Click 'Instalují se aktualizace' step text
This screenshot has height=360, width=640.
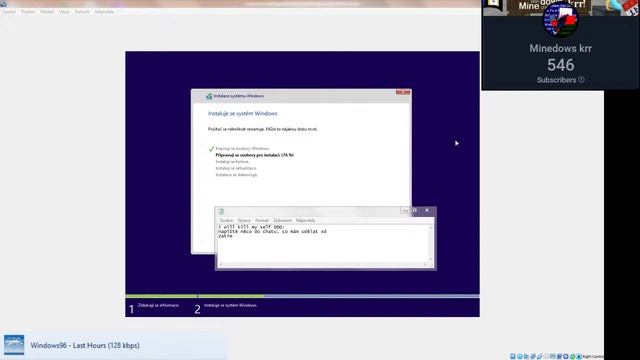tap(236, 168)
